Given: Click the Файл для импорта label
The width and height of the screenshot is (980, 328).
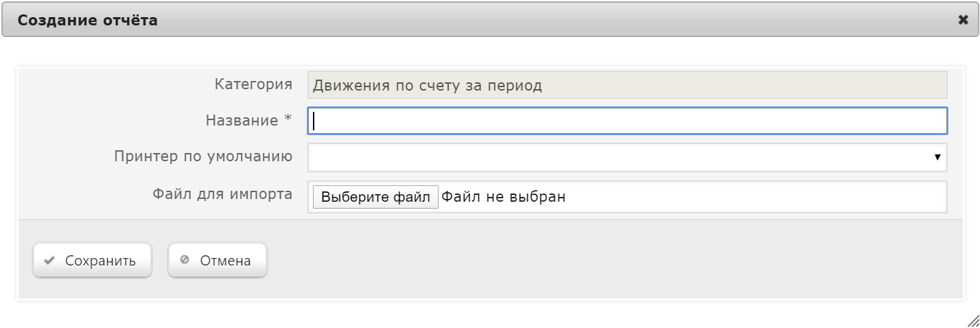Looking at the screenshot, I should pos(222,194).
